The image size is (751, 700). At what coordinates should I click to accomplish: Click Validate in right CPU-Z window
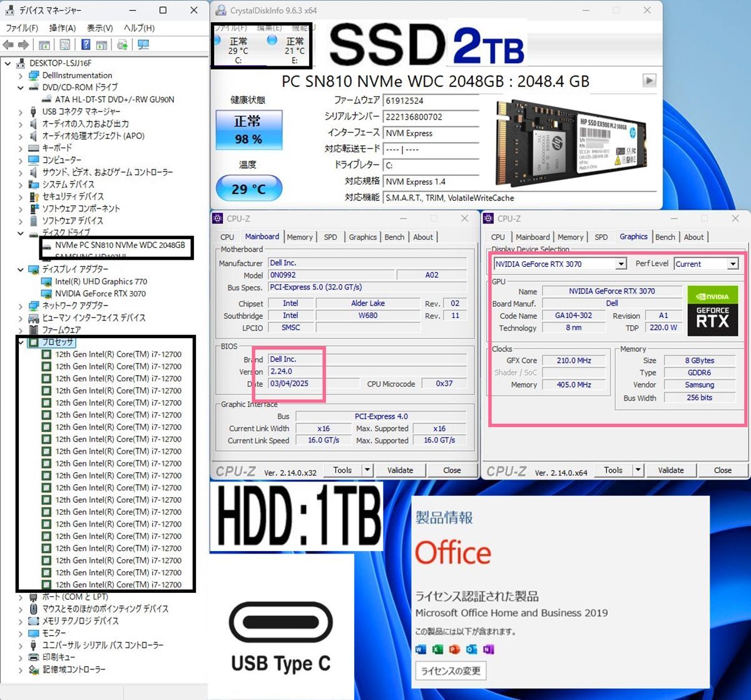coord(672,470)
